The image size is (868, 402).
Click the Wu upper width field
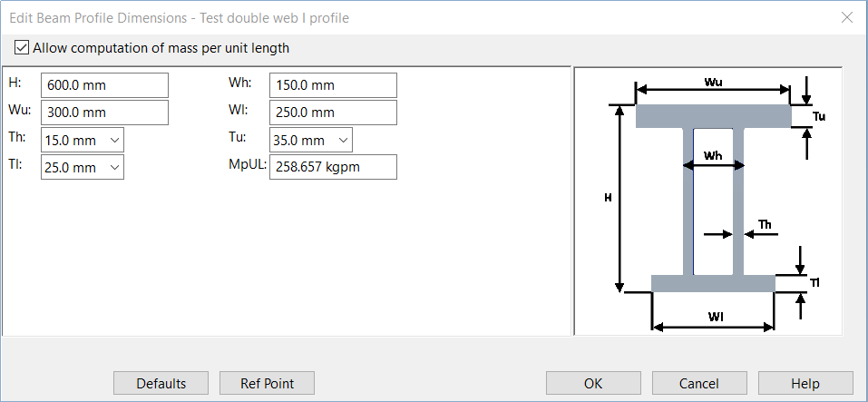click(x=104, y=113)
